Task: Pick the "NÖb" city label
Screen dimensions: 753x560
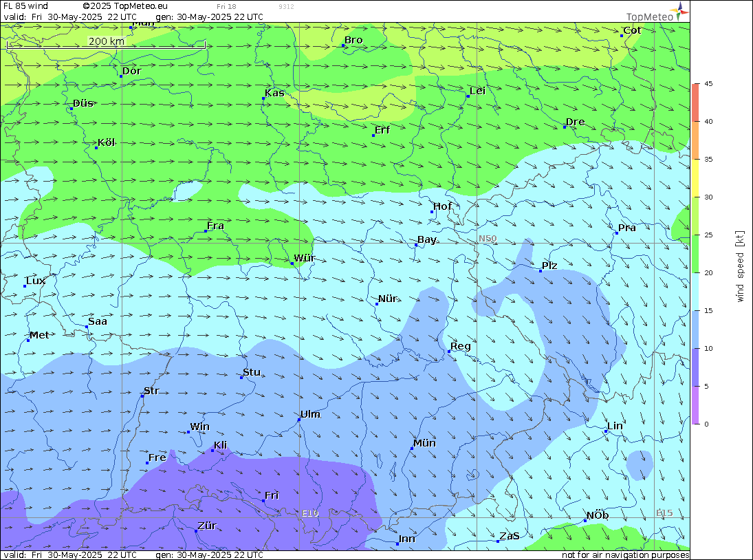Action: pyautogui.click(x=598, y=515)
